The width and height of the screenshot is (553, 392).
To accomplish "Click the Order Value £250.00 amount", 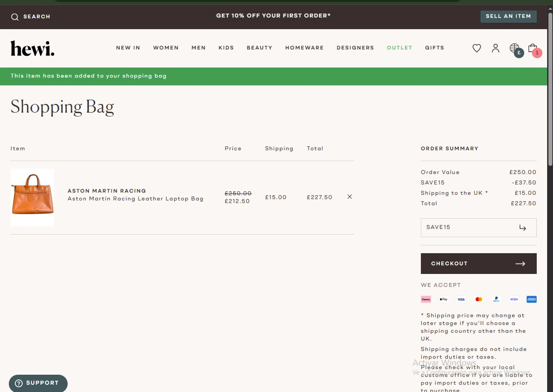I will coord(523,172).
